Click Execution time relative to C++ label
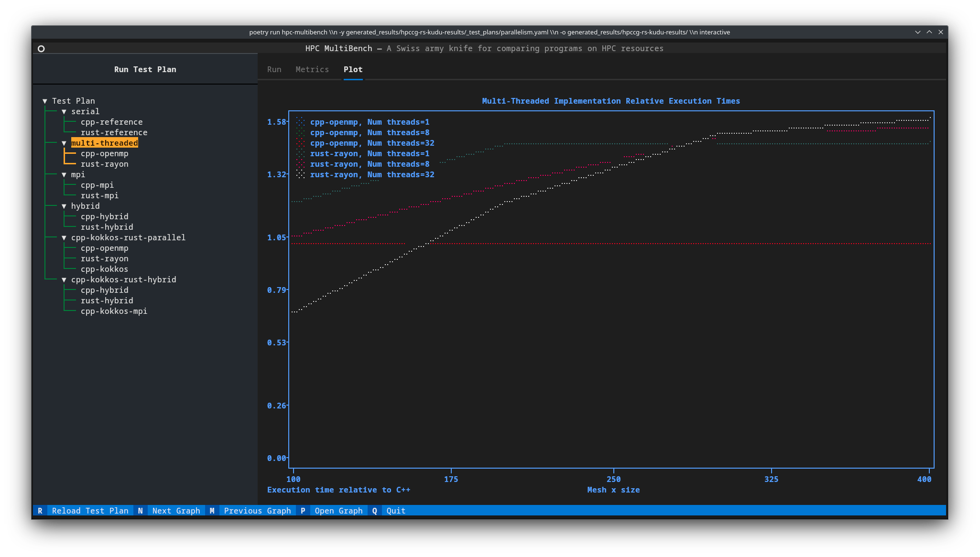The width and height of the screenshot is (980, 557). pos(338,490)
